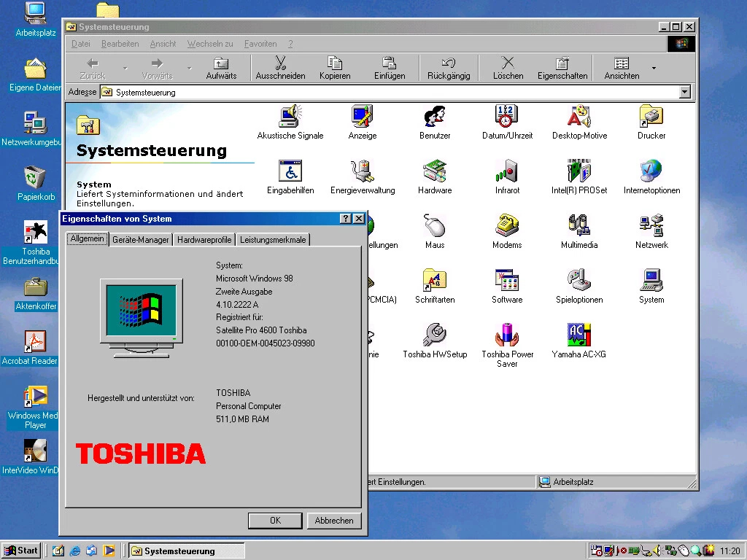
Task: Expand the Zurück history dropdown arrow
Action: point(125,68)
